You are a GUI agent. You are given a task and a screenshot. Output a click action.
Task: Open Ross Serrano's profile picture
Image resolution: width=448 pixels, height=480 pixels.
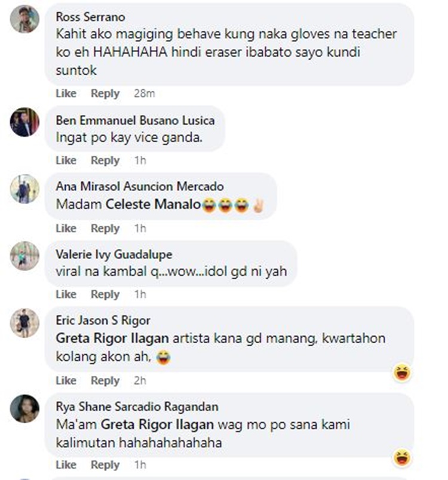click(24, 19)
